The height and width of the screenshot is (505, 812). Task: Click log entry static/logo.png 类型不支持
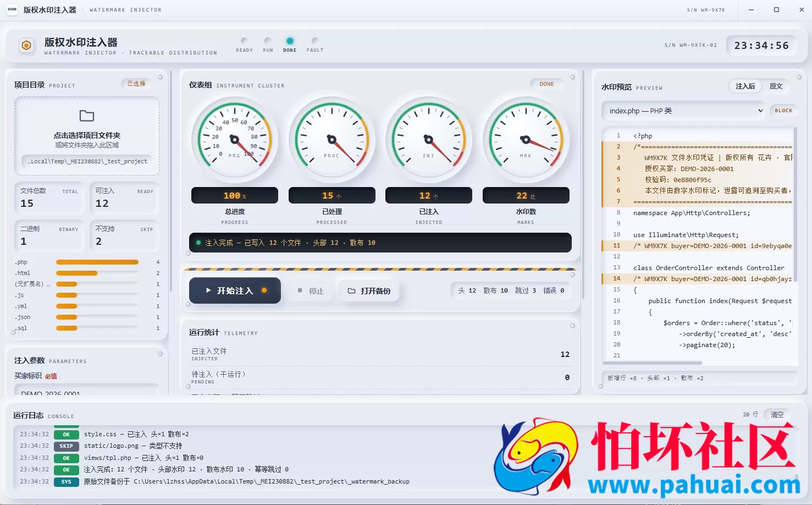pos(133,446)
